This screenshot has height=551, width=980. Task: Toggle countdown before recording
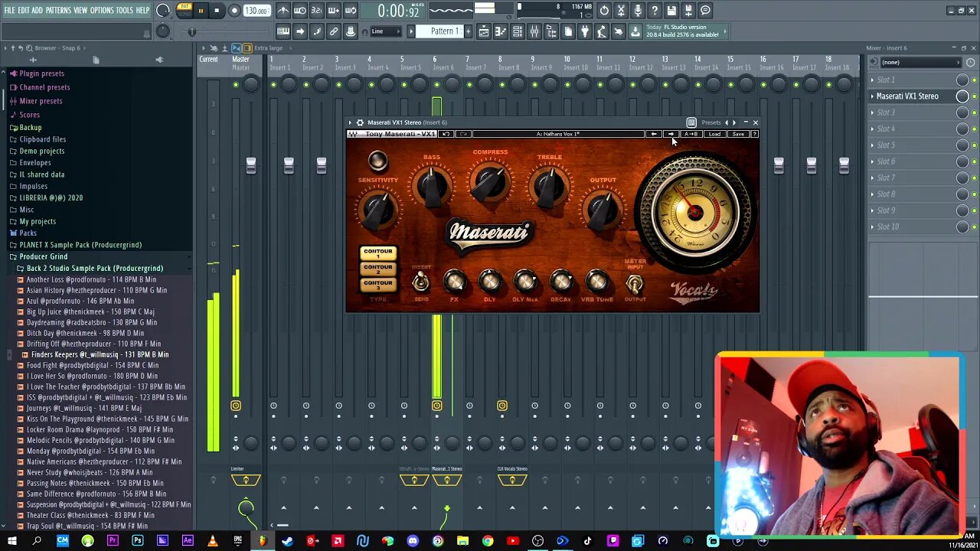tap(317, 11)
